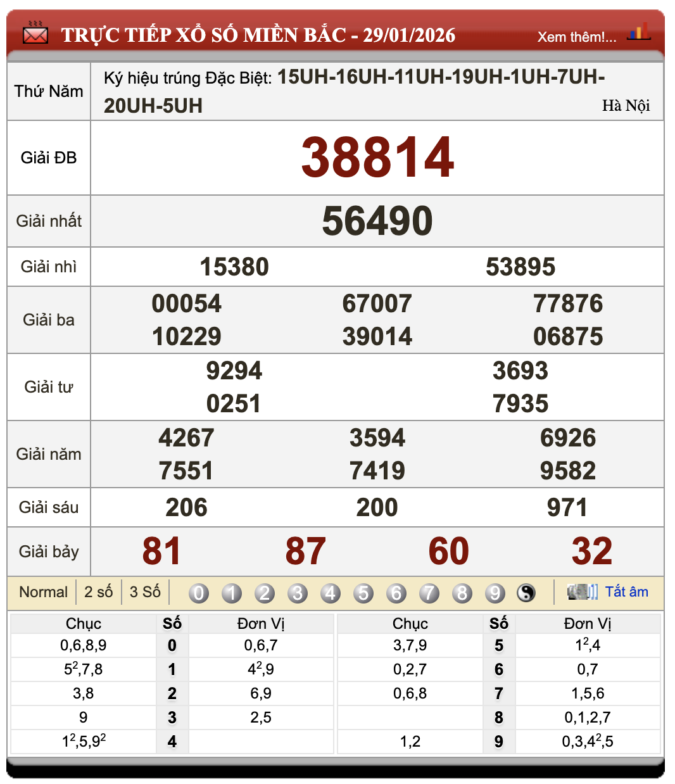Click the speaker sound icon
The width and height of the screenshot is (675, 784).
click(x=582, y=592)
